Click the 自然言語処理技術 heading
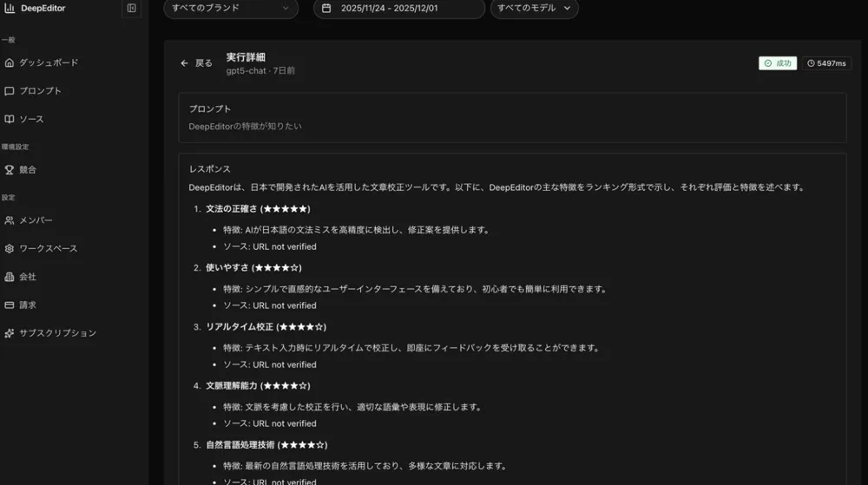868x485 pixels. tap(266, 444)
